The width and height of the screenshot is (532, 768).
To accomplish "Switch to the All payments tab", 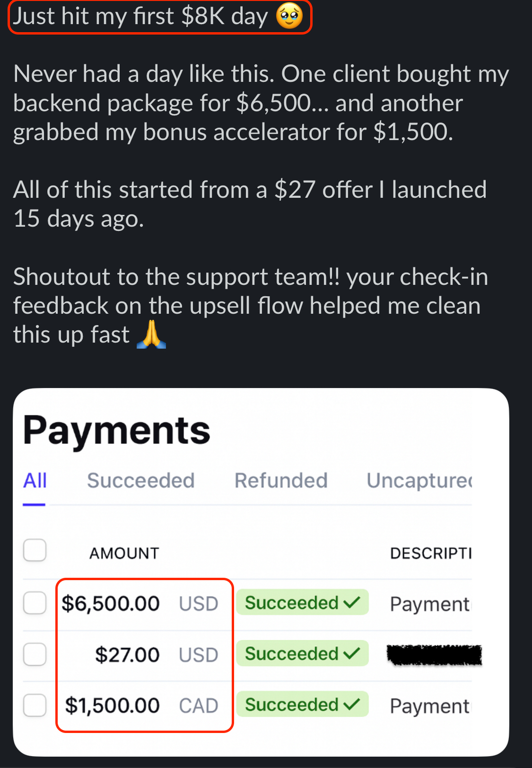I will pos(35,481).
